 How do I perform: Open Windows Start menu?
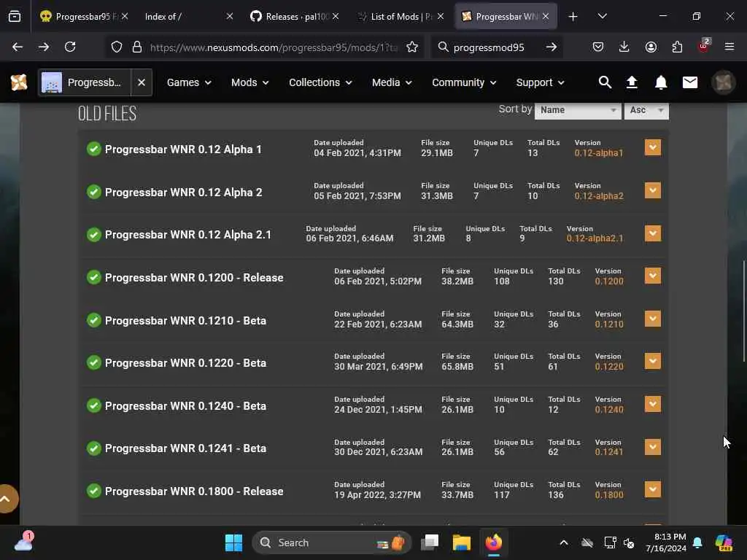[233, 542]
